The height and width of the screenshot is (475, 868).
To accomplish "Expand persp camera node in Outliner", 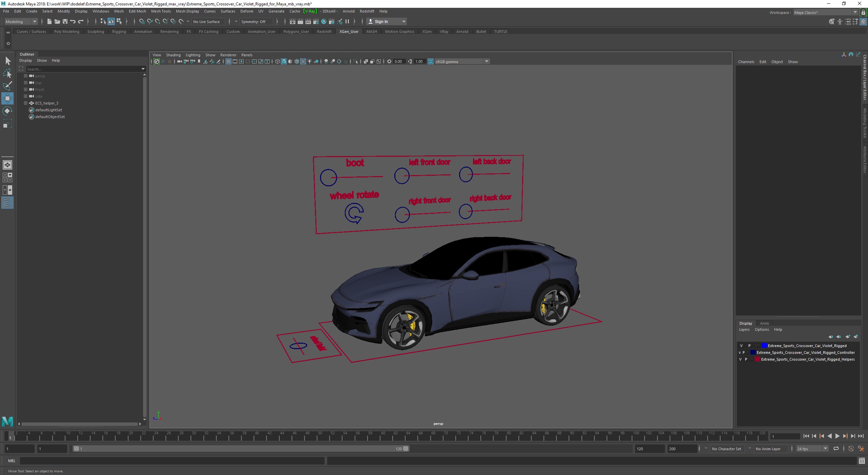I will tap(25, 76).
